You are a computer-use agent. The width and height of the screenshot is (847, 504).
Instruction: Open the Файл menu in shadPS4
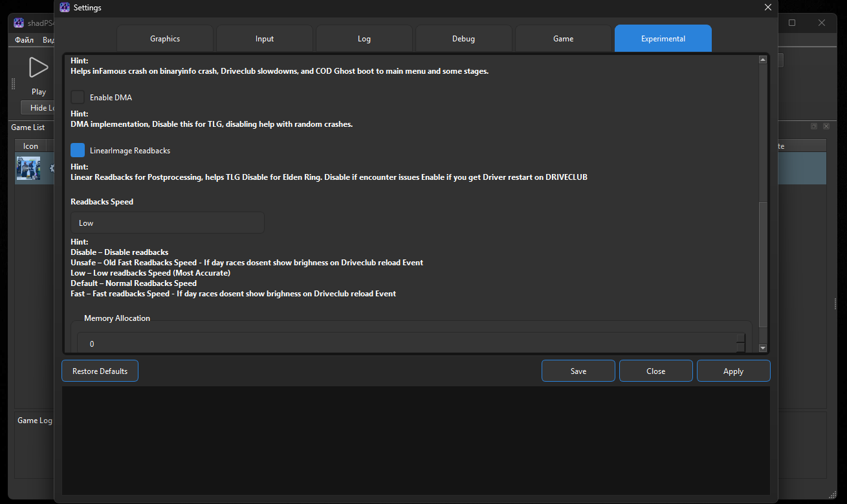coord(24,39)
